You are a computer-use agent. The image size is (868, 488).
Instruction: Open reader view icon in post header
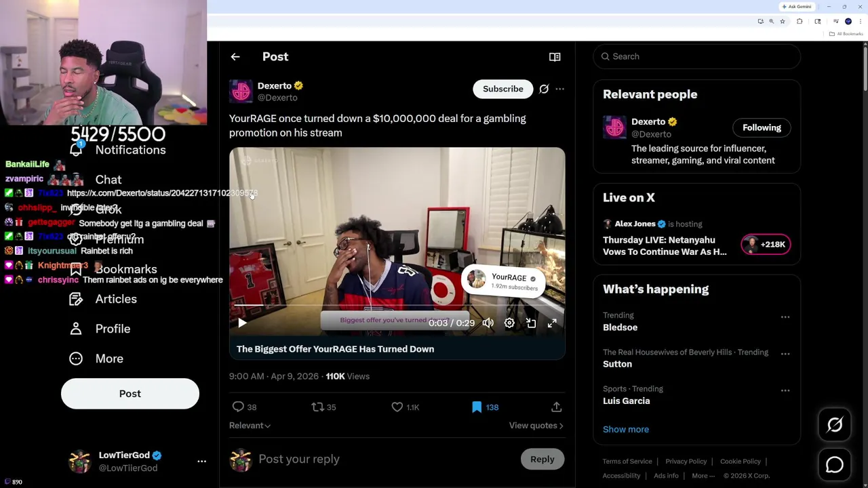[x=555, y=57]
